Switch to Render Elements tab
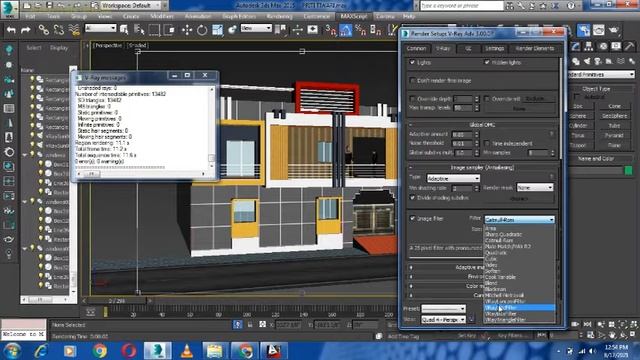The width and height of the screenshot is (640, 360). point(535,49)
